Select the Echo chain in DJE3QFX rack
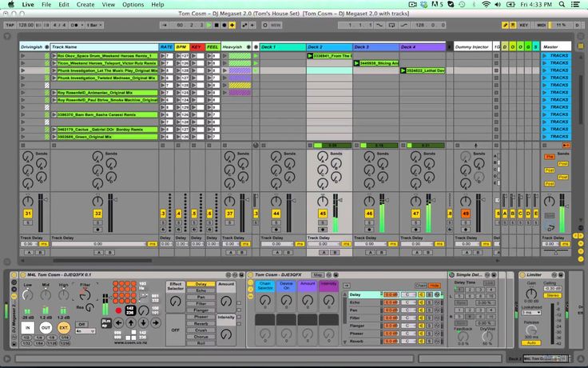 [x=364, y=302]
